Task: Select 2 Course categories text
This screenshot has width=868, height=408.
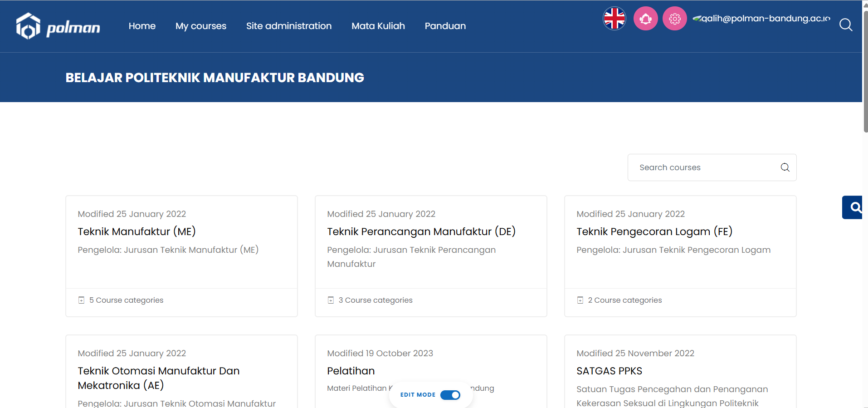Action: pyautogui.click(x=625, y=300)
